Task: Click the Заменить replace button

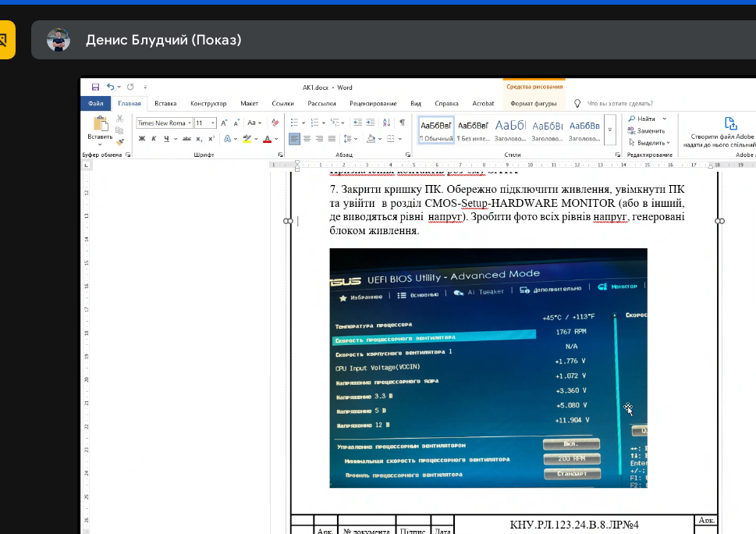Action: pyautogui.click(x=647, y=130)
